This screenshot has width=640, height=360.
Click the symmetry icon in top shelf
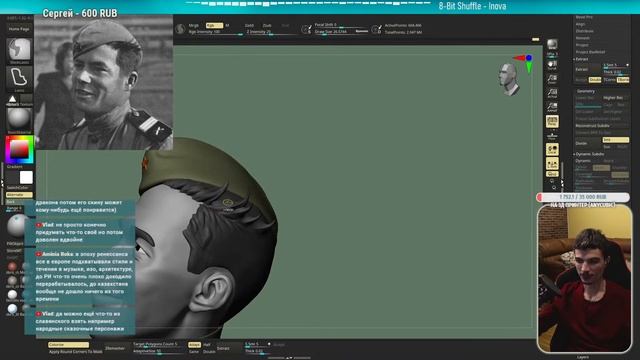pos(180,29)
